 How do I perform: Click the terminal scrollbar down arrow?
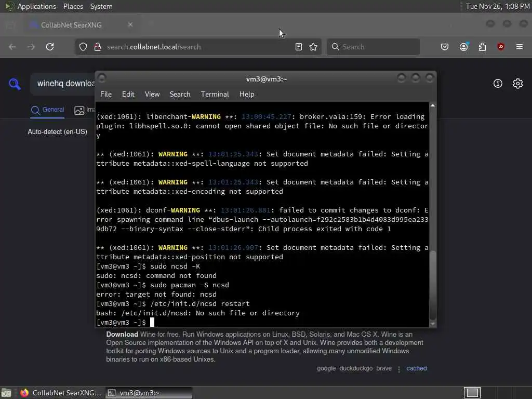[433, 324]
